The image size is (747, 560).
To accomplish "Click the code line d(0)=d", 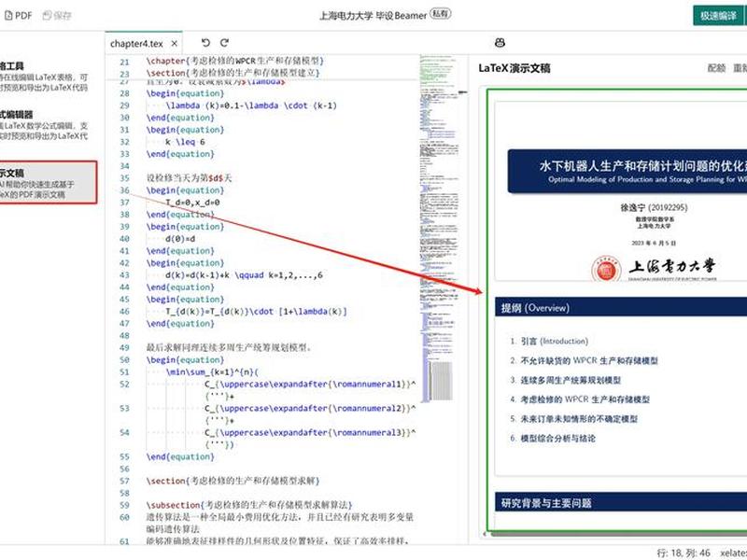I will point(180,239).
